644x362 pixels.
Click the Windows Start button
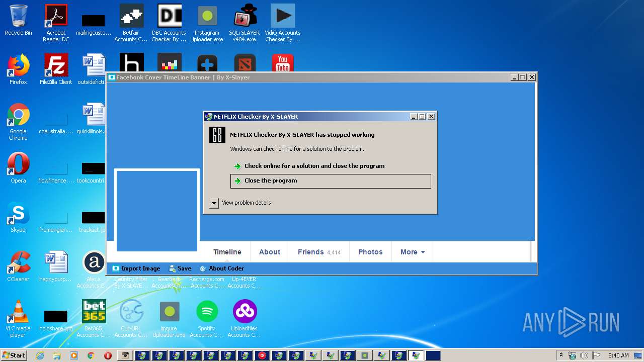point(14,355)
